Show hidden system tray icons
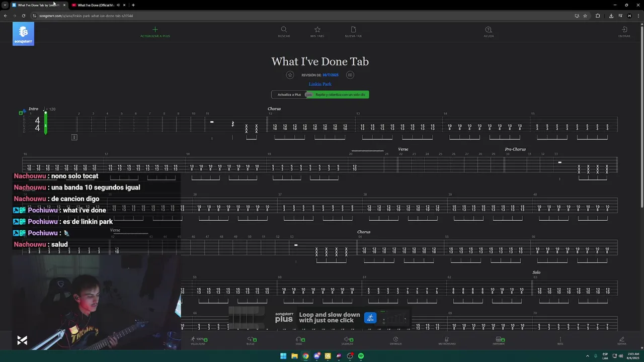 coord(588,356)
